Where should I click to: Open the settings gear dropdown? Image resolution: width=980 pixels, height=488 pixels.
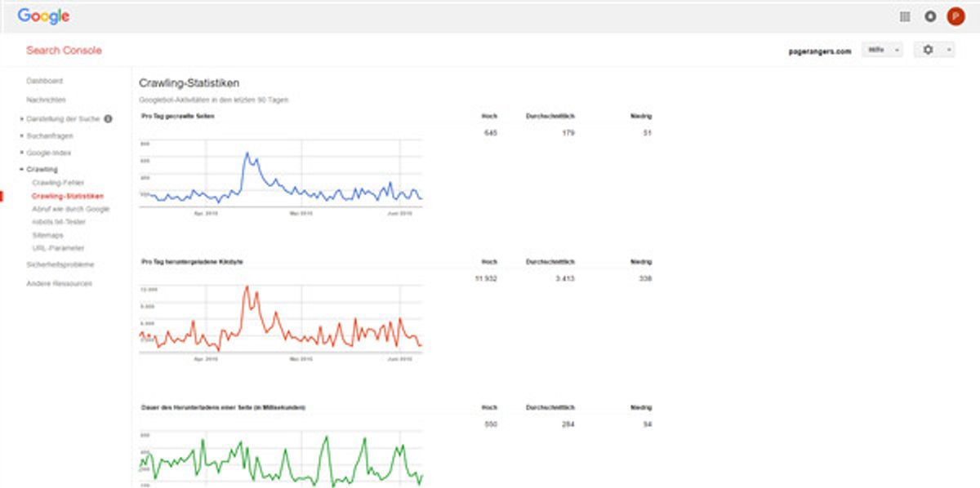coord(934,50)
